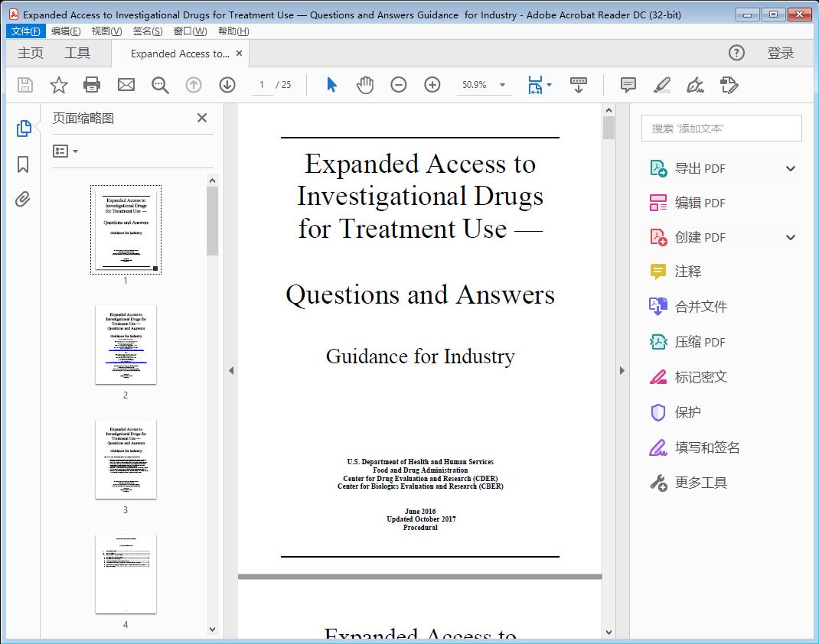The height and width of the screenshot is (644, 819).
Task: Save the PDF file
Action: (24, 85)
